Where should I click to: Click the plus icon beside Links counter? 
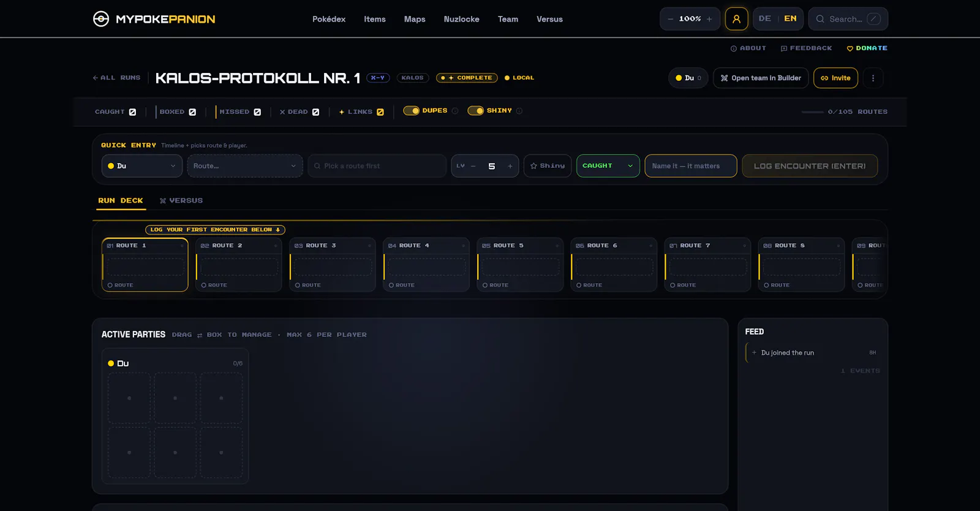point(342,112)
